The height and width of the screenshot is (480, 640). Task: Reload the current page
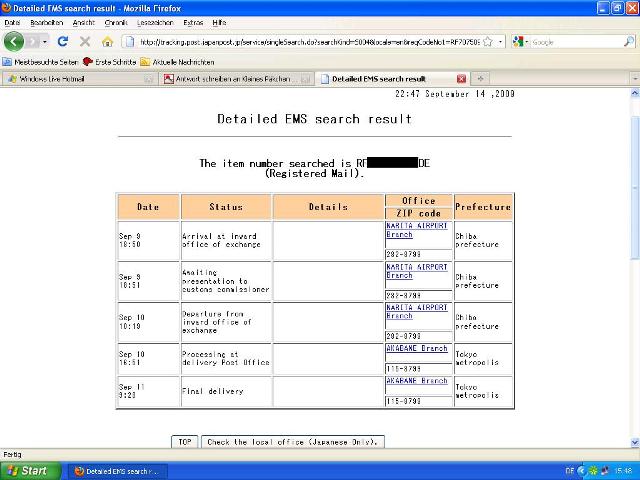63,42
